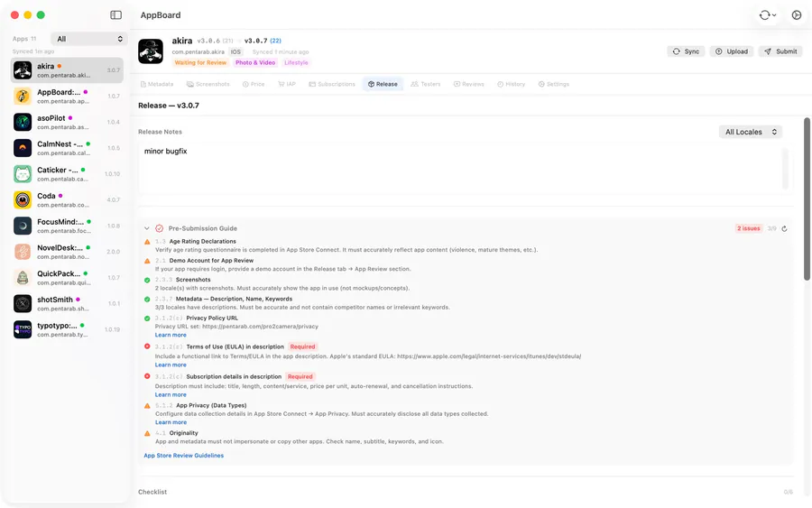Select the asoPilot app icon
This screenshot has height=508, width=812.
click(23, 122)
